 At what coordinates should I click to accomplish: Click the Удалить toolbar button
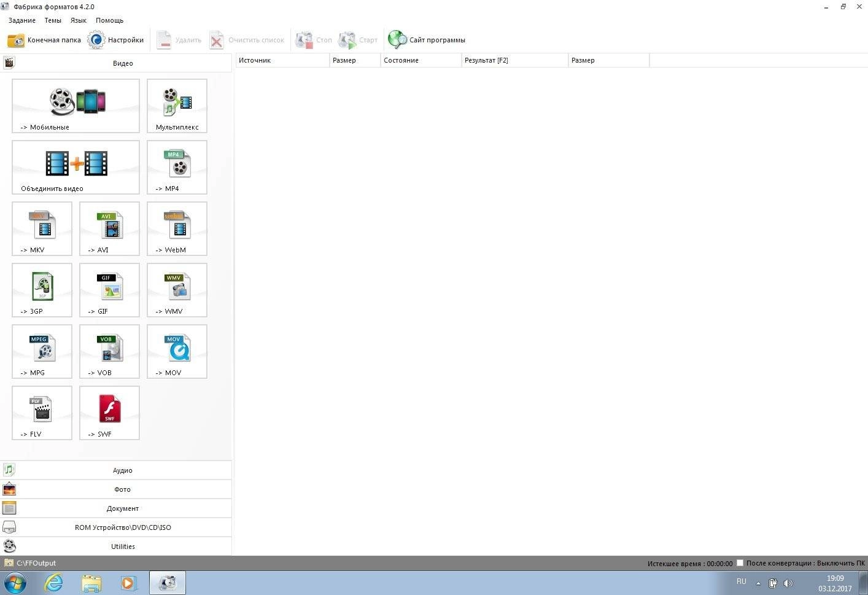pos(179,40)
